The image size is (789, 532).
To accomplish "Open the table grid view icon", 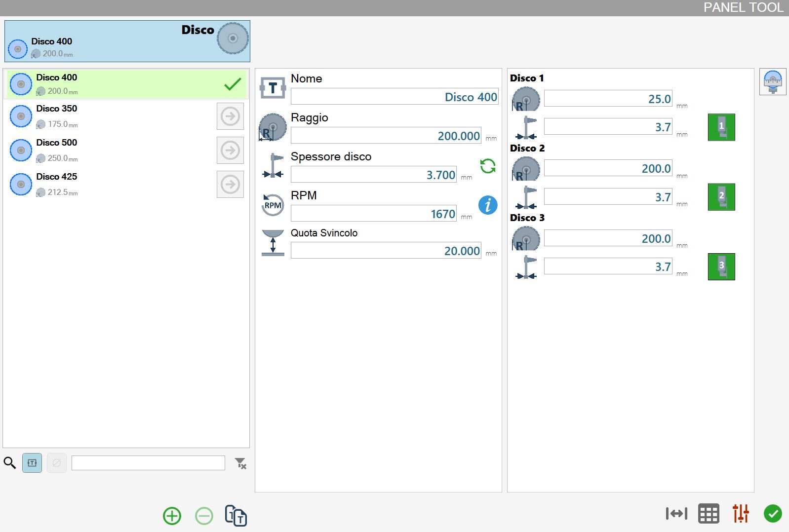I will [709, 514].
